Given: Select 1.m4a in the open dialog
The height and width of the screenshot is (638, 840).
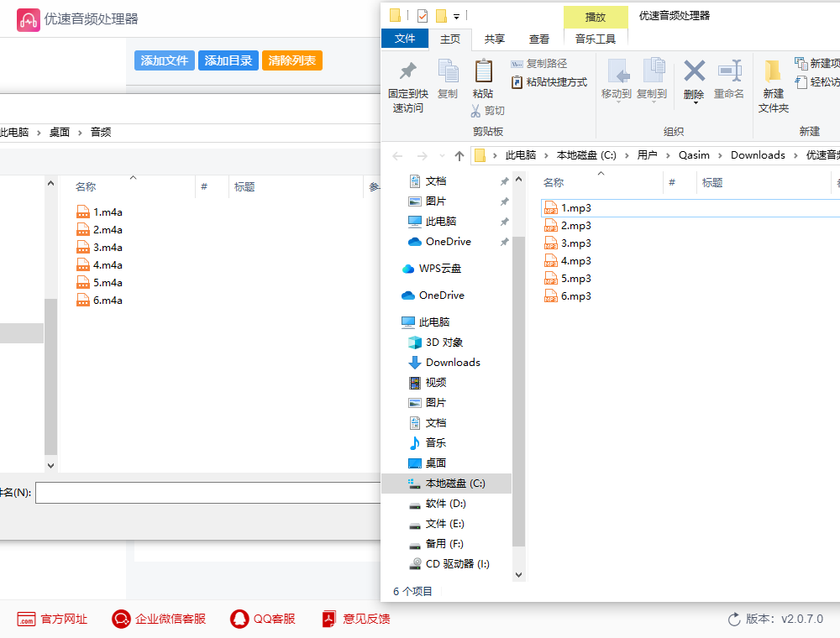Looking at the screenshot, I should (x=100, y=212).
